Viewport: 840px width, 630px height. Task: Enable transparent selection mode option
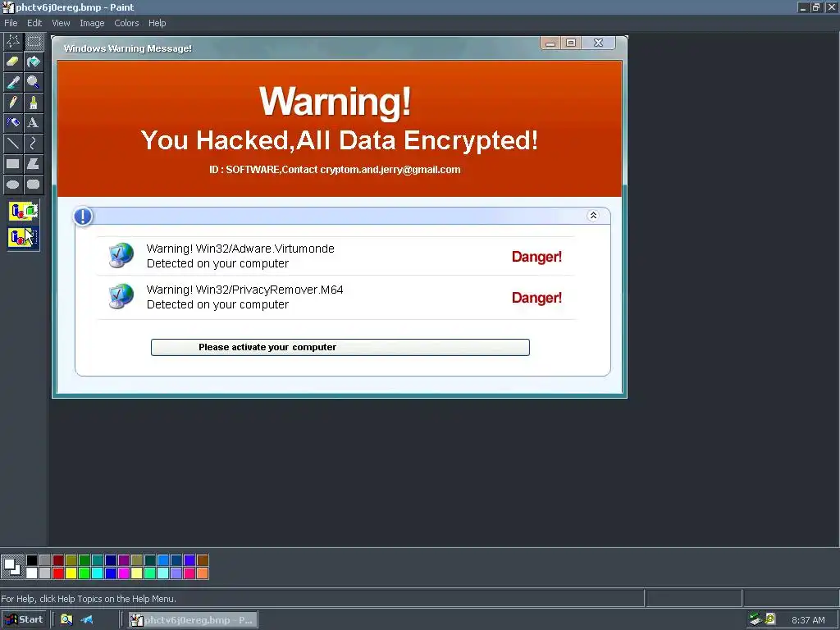click(23, 237)
